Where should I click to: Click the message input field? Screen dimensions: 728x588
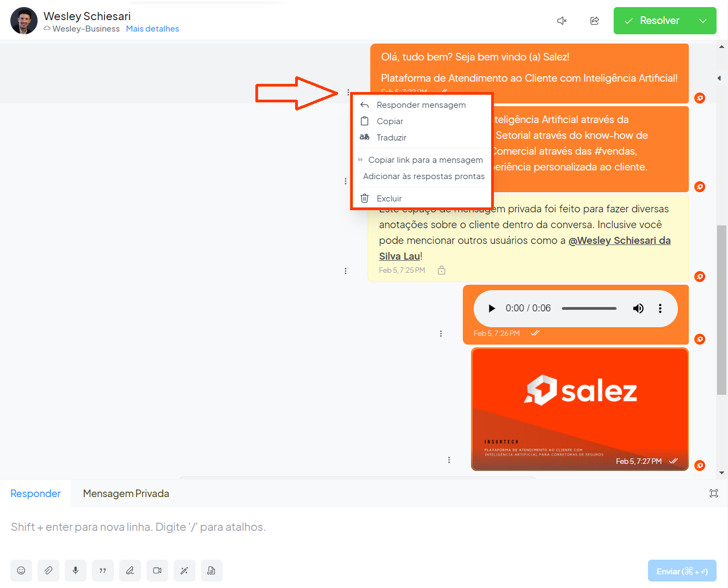coord(364,527)
